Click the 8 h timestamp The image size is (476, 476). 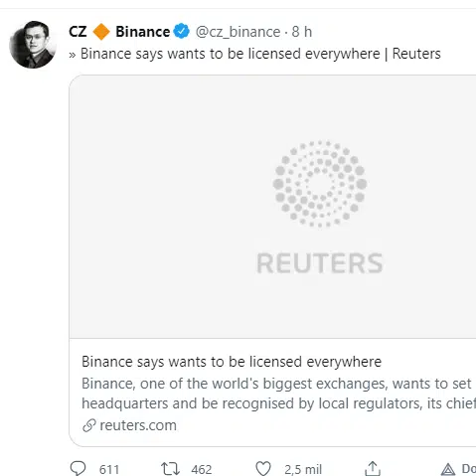pos(301,32)
